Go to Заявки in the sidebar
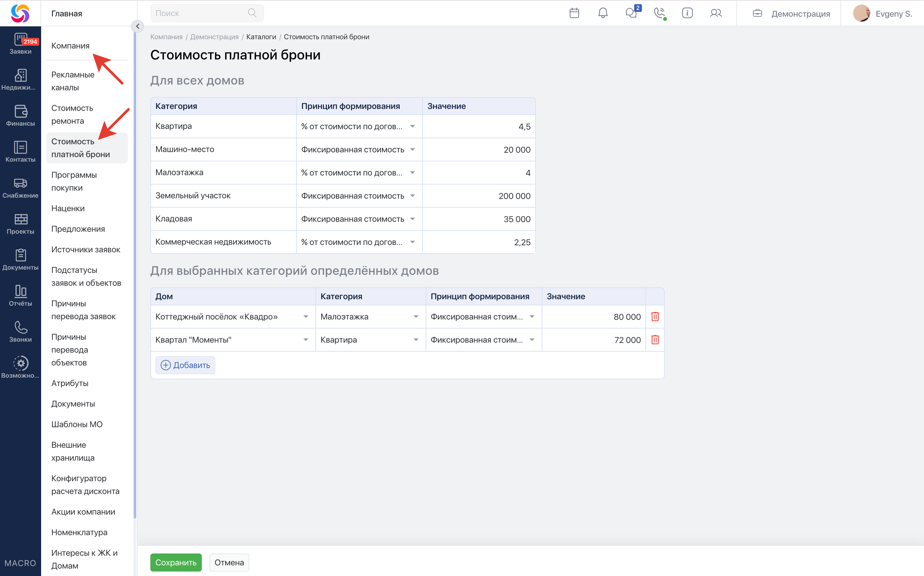The width and height of the screenshot is (924, 576). (20, 44)
